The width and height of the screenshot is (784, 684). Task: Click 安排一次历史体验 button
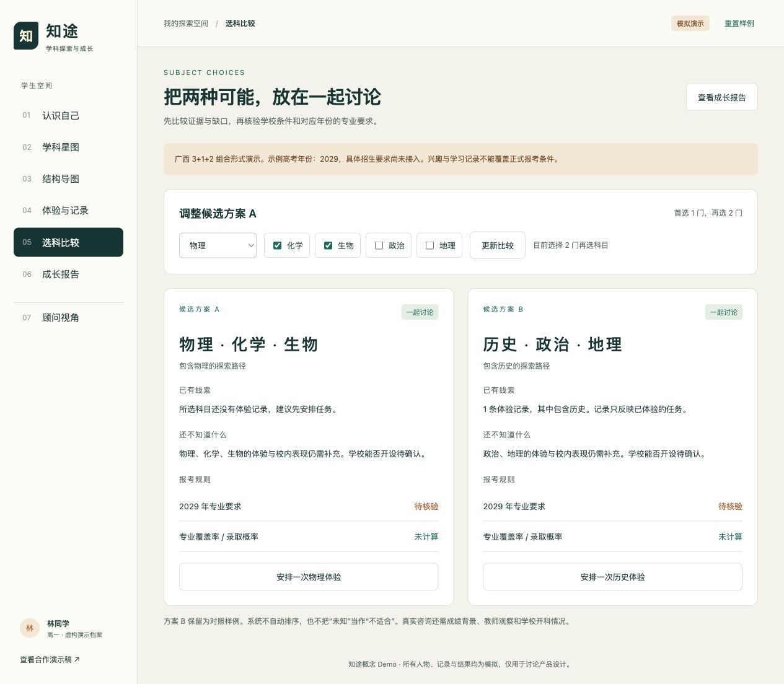[x=613, y=577]
